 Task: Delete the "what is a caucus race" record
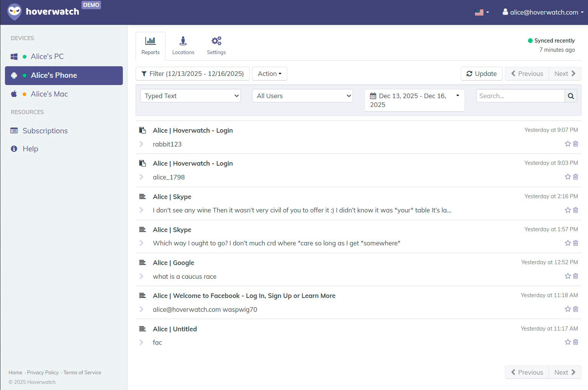pos(576,276)
